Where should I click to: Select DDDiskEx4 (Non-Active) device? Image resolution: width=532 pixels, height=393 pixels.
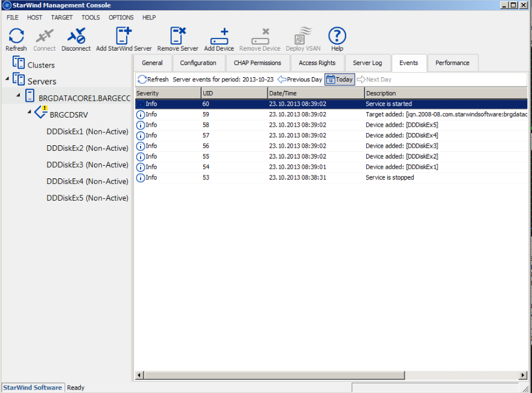(x=87, y=181)
